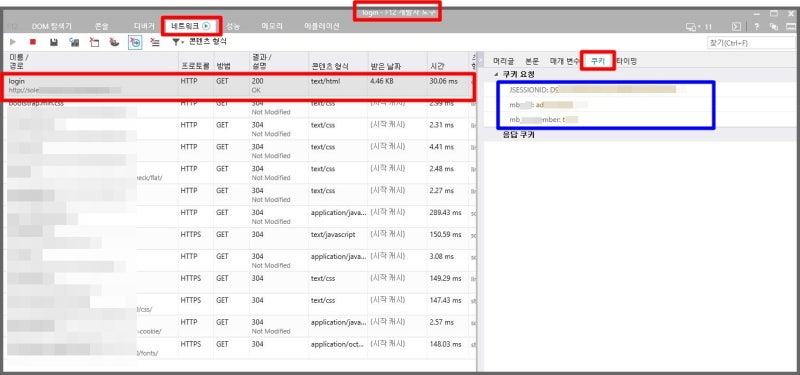Screen dimensions: 800x375
Task: Click the 프로토콜 column header
Action: click(195, 66)
